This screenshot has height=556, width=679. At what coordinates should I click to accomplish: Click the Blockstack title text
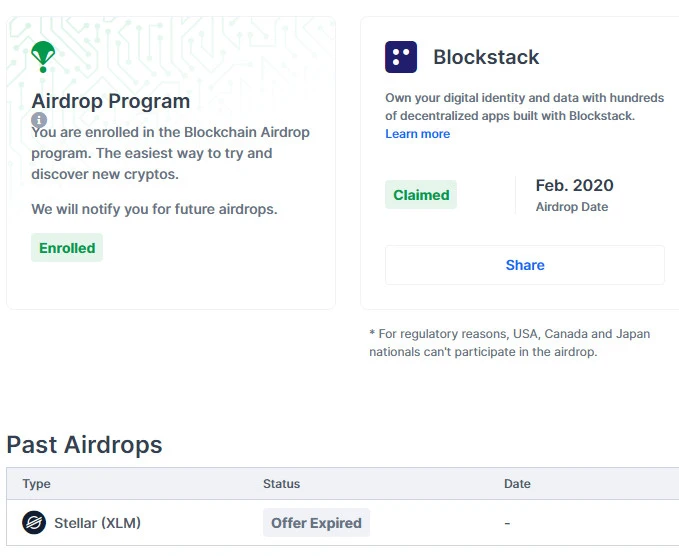coord(486,57)
